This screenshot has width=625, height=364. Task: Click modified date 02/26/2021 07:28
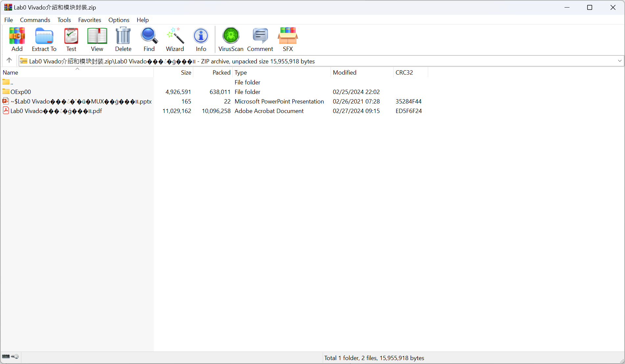[x=356, y=102]
